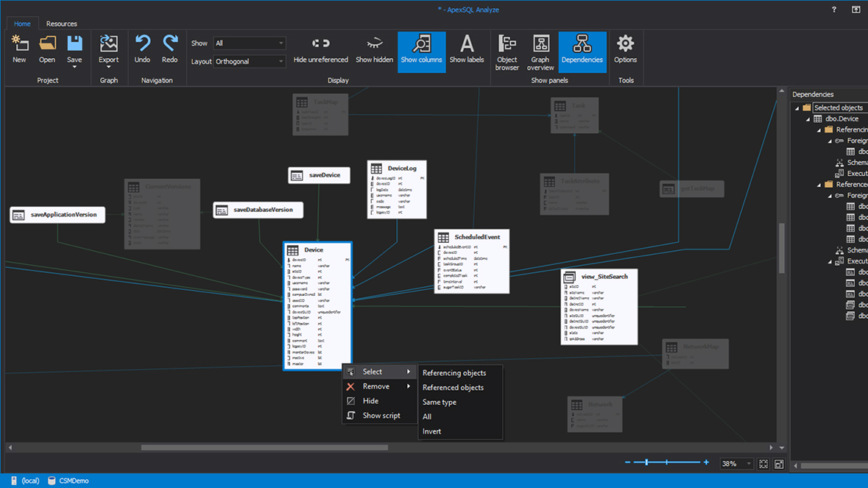
Task: Select the dimmed Network table node
Action: [595, 414]
